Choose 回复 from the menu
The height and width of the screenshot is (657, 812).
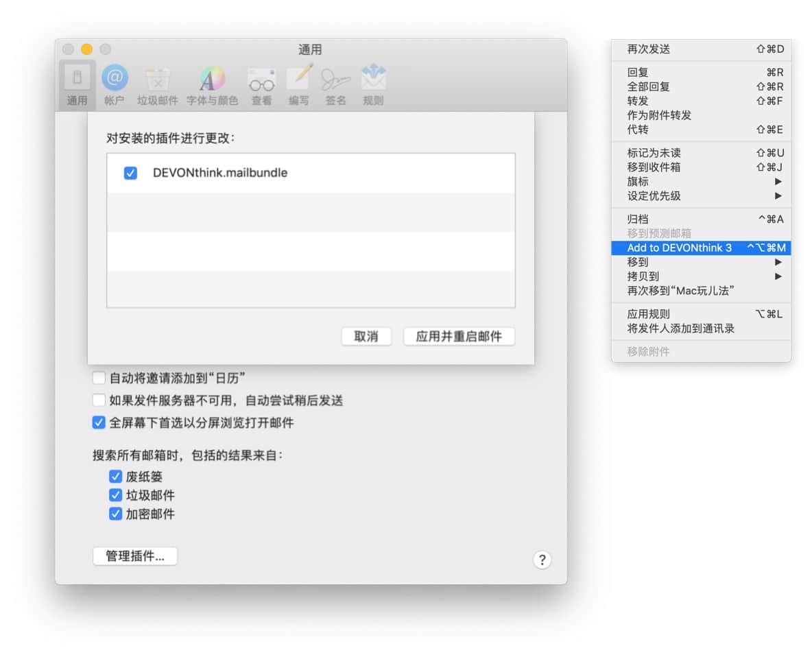pos(701,73)
